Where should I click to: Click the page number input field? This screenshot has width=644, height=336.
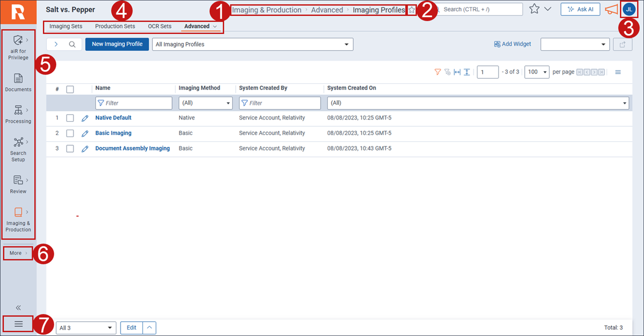tap(488, 72)
